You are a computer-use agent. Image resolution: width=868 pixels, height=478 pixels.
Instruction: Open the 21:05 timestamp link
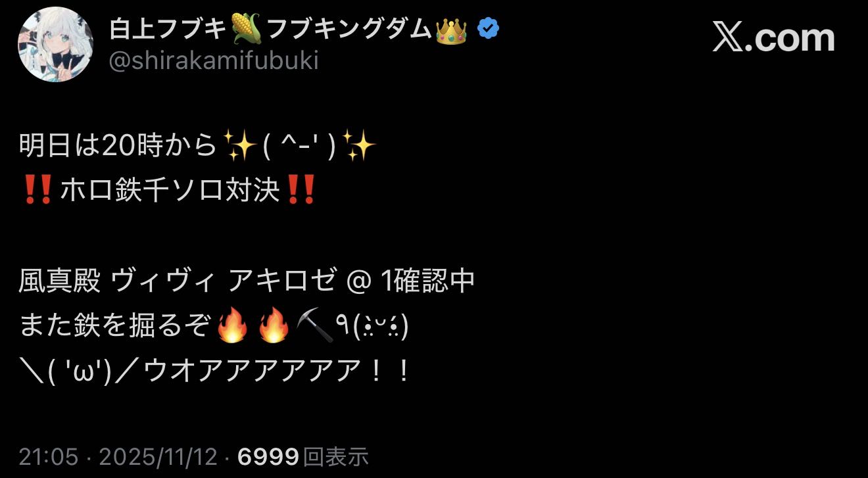[48, 457]
